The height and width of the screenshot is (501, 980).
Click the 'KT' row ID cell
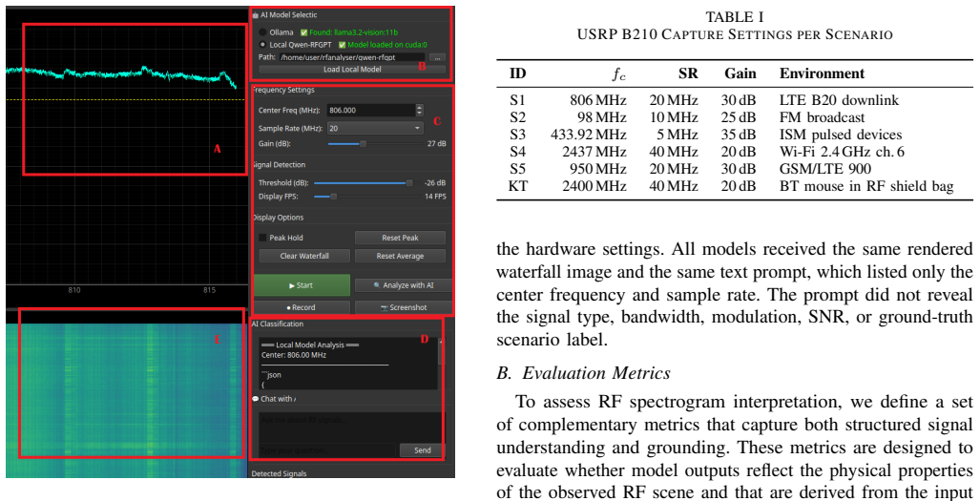(x=518, y=186)
